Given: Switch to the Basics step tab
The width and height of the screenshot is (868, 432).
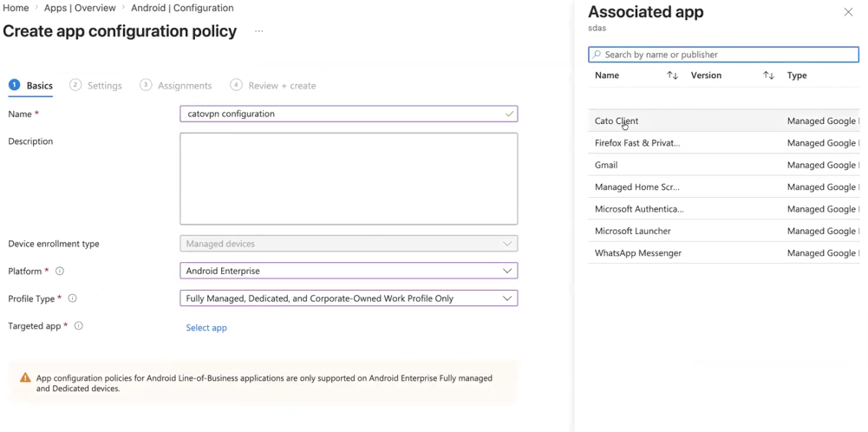Looking at the screenshot, I should (31, 86).
